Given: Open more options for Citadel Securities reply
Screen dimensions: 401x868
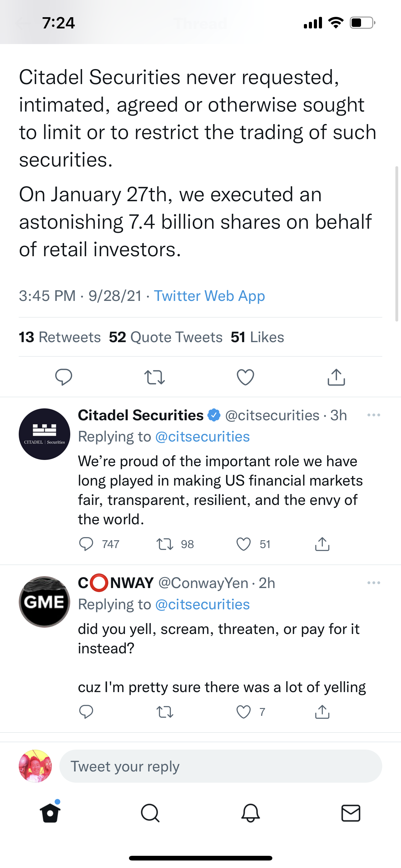Looking at the screenshot, I should point(374,415).
